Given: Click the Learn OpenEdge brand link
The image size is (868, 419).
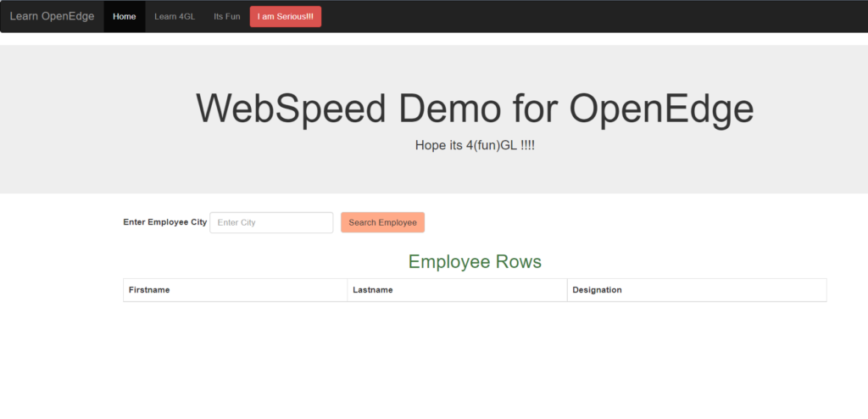Looking at the screenshot, I should (52, 16).
